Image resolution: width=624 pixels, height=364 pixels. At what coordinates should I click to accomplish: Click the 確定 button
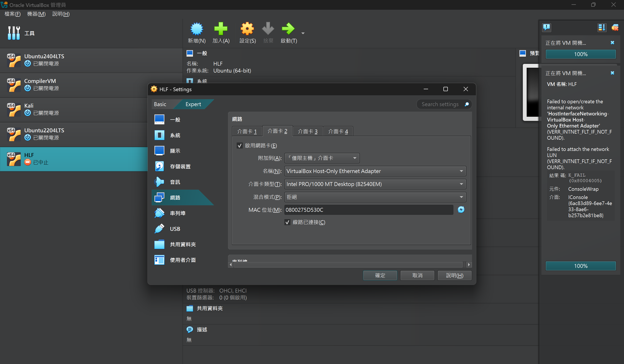pyautogui.click(x=380, y=275)
